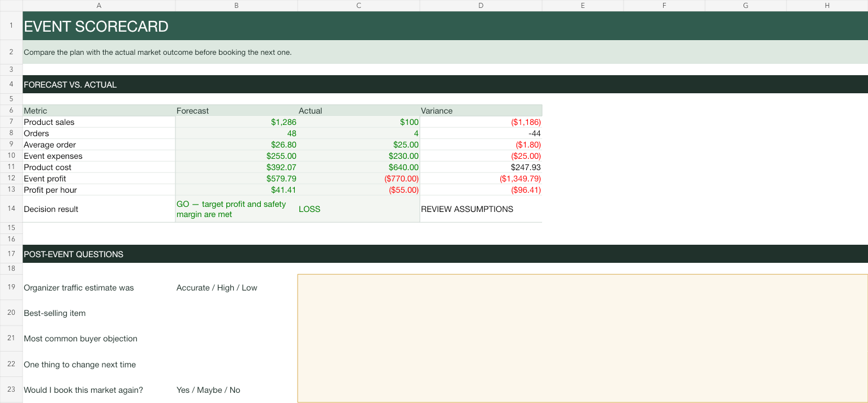Select column D header

click(x=481, y=5)
